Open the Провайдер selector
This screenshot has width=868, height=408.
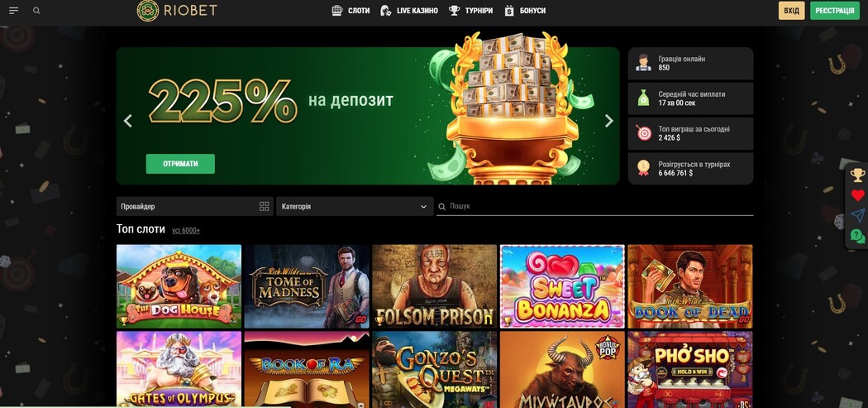tap(194, 206)
